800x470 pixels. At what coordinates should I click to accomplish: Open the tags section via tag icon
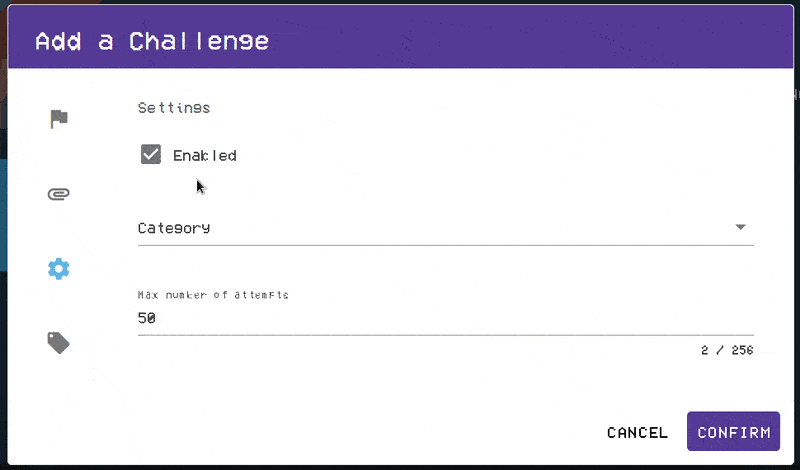point(59,343)
